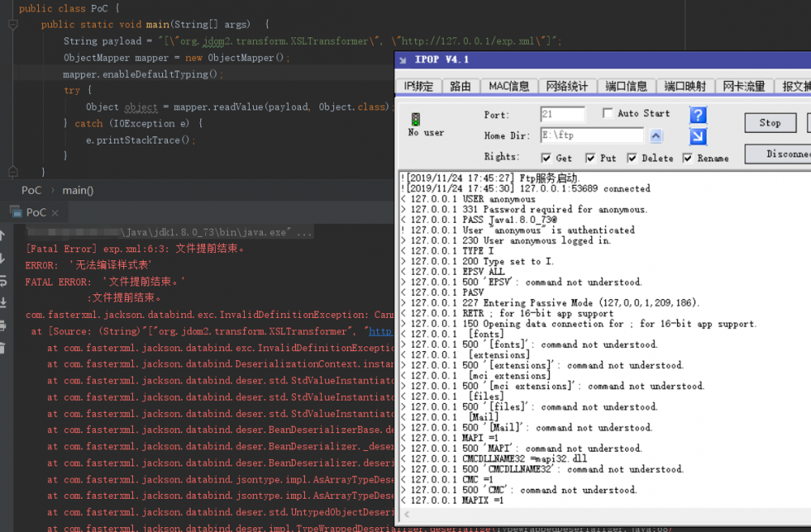Click the 'catch (IOException e)' code line
Image resolution: width=811 pixels, height=532 pixels.
[134, 123]
